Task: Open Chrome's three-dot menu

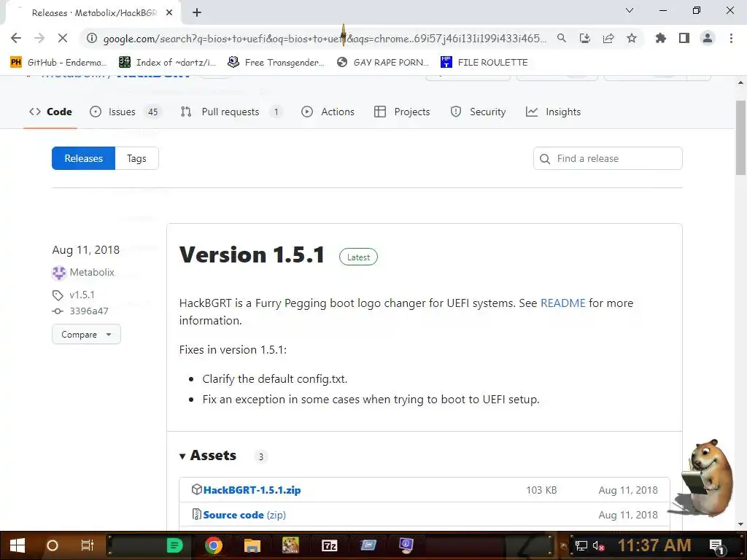Action: click(731, 38)
